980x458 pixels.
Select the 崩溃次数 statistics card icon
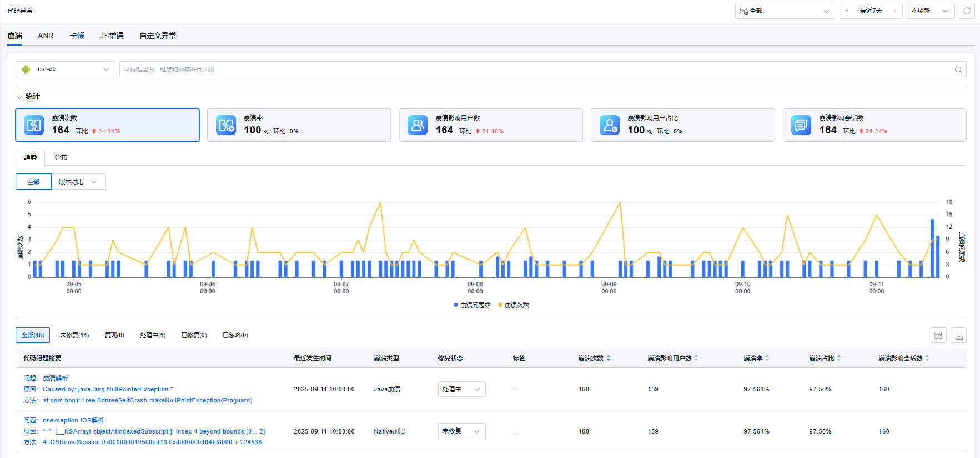34,125
